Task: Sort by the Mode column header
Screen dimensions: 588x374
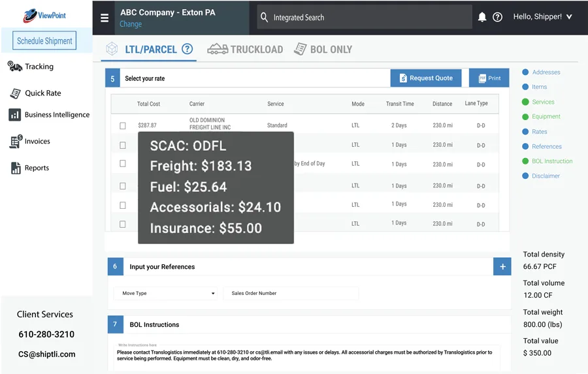Action: point(358,104)
